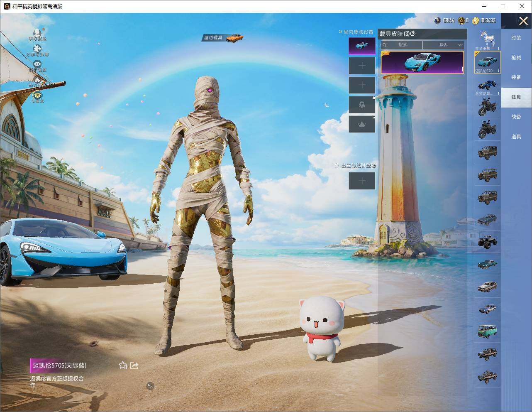Select the blue McLaren skin card in the list
This screenshot has width=532, height=412.
click(422, 62)
